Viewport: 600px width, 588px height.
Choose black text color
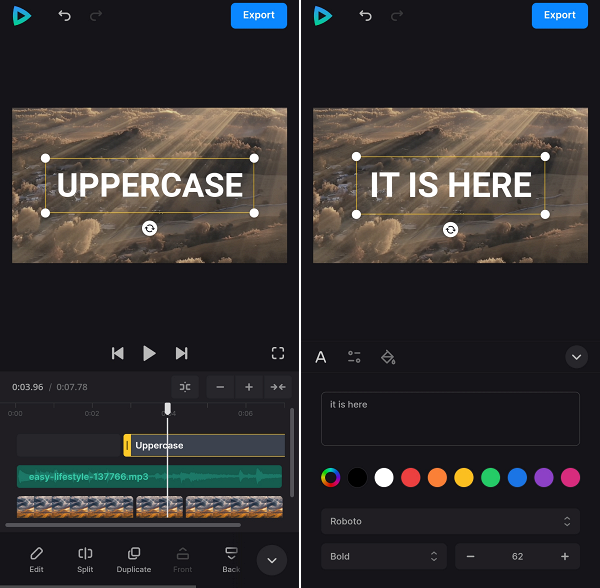point(357,477)
